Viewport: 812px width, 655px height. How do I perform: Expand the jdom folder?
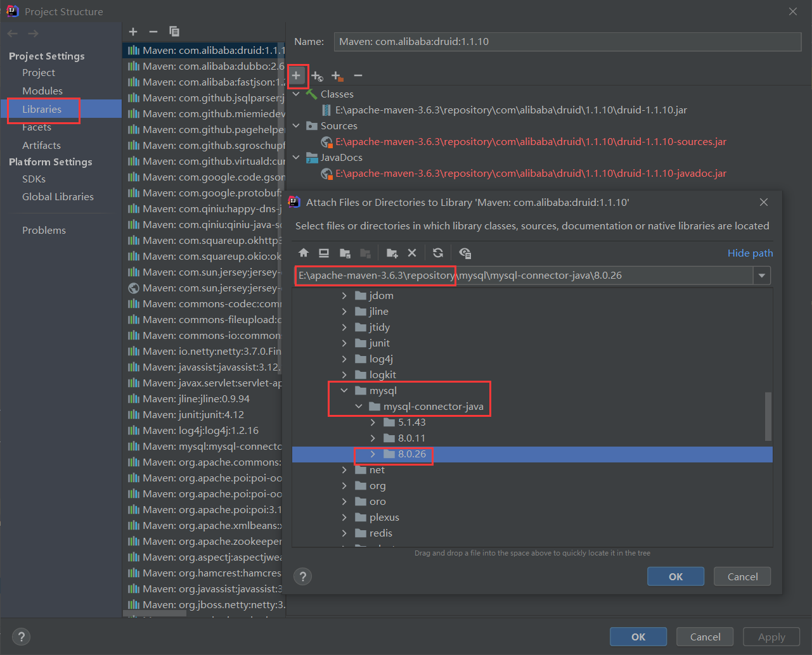pos(344,295)
